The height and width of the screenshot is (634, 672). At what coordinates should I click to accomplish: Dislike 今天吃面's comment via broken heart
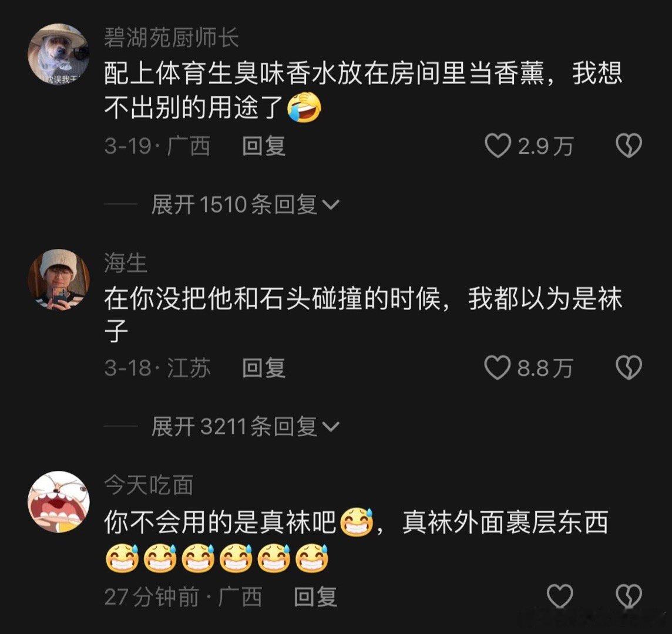tap(629, 596)
